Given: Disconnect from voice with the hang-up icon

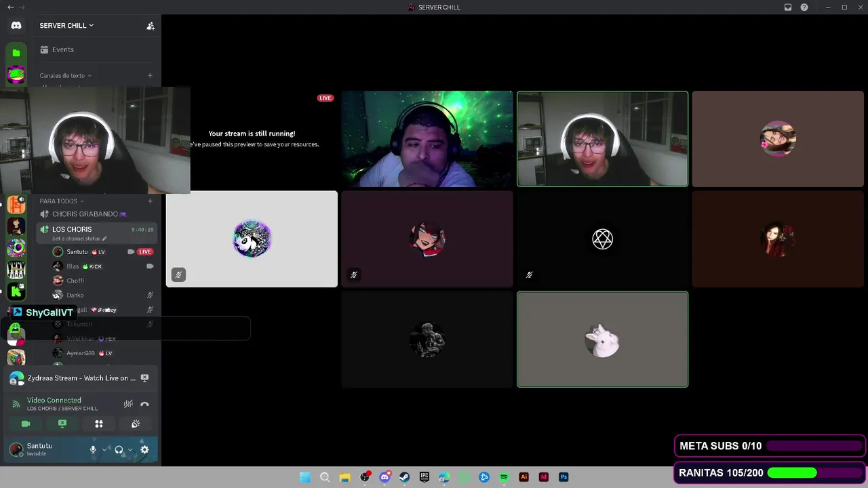Looking at the screenshot, I should pos(144,404).
